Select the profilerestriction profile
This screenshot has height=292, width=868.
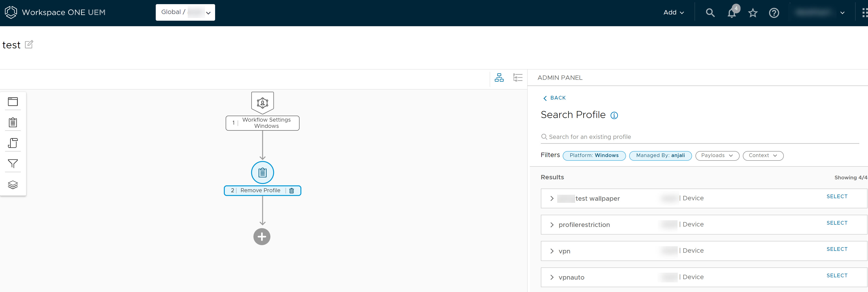tap(837, 223)
